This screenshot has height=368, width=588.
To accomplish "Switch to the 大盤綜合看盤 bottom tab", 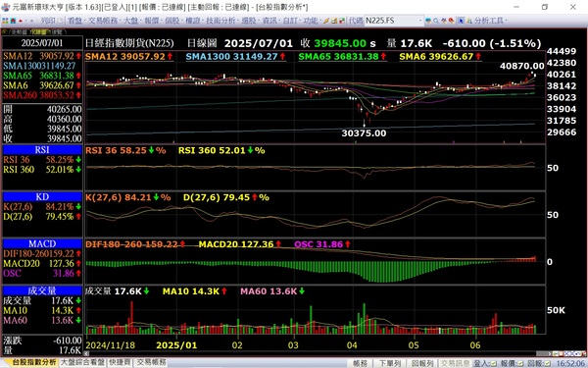I will pyautogui.click(x=82, y=362).
